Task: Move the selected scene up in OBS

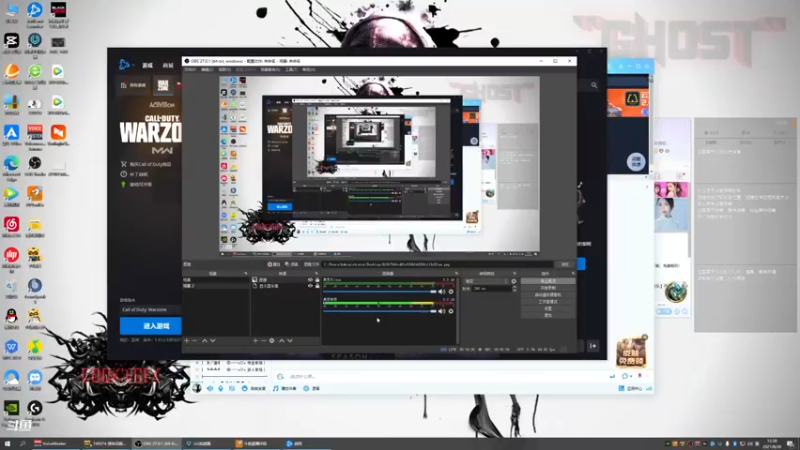Action: click(x=205, y=340)
